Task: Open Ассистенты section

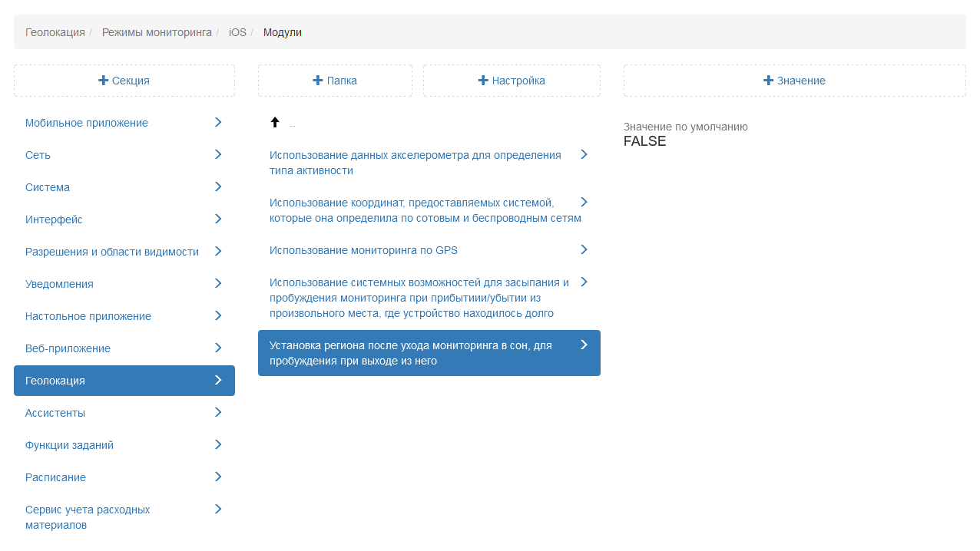Action: click(55, 413)
